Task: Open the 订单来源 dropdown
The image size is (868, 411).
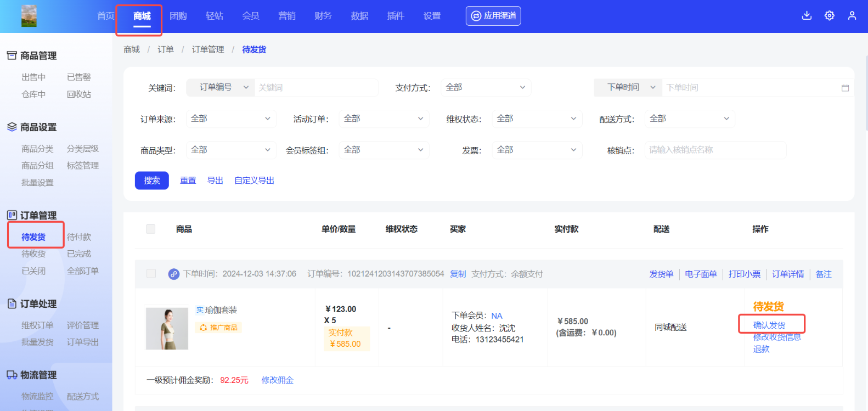Action: click(x=230, y=119)
